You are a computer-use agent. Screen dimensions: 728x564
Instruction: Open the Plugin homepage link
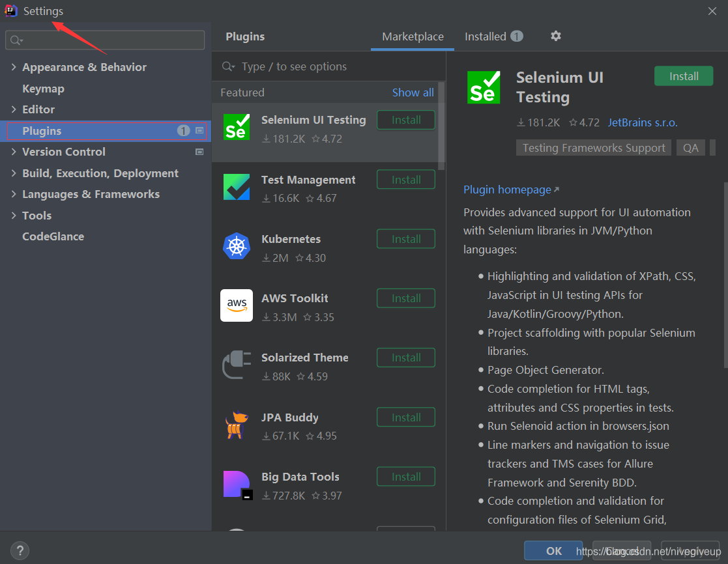(511, 190)
